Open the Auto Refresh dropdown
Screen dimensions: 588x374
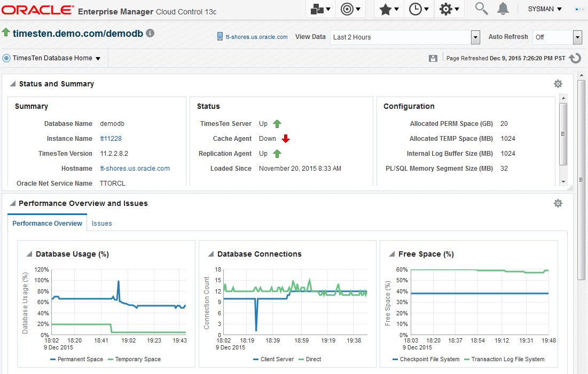point(577,37)
